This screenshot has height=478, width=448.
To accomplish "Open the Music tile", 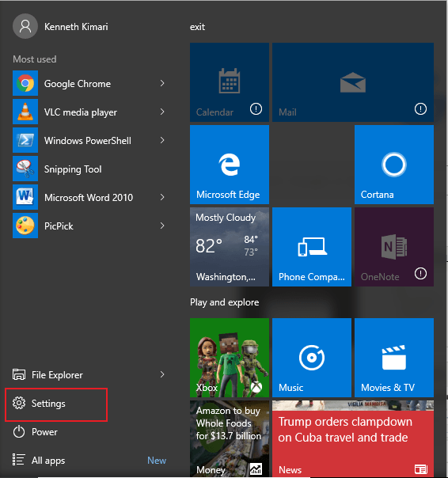I will 312,358.
